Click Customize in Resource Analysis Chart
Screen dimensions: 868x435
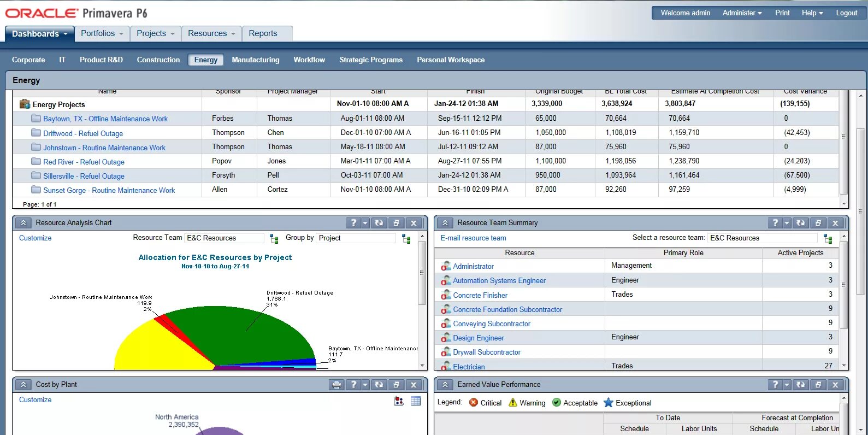(36, 238)
